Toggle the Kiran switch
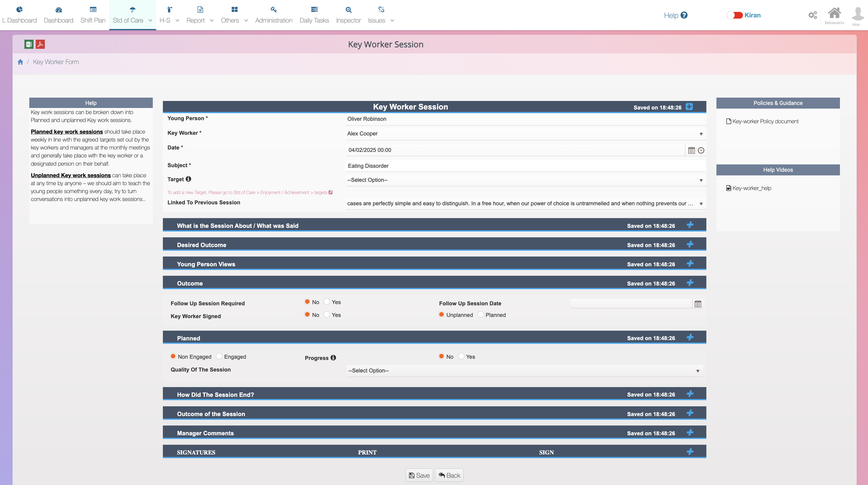Viewport: 868px width, 485px height. click(734, 15)
